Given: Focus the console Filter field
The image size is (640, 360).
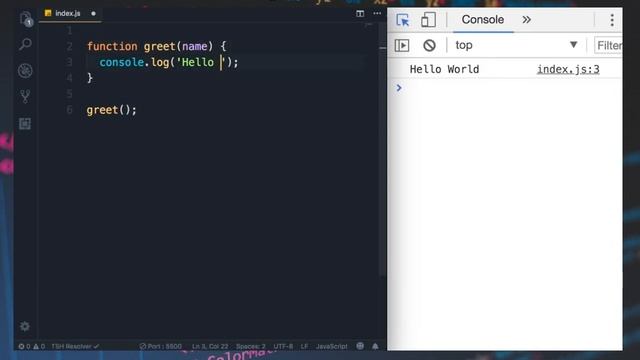Looking at the screenshot, I should pyautogui.click(x=609, y=45).
